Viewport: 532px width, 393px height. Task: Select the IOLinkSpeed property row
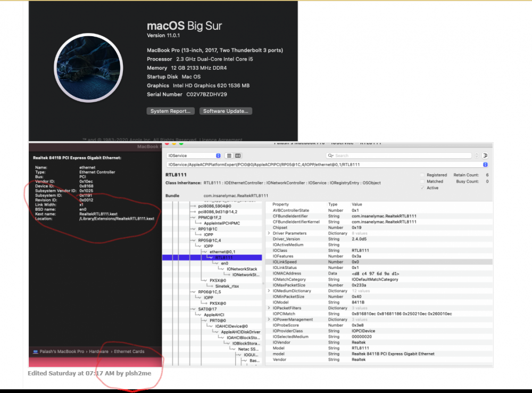point(379,262)
